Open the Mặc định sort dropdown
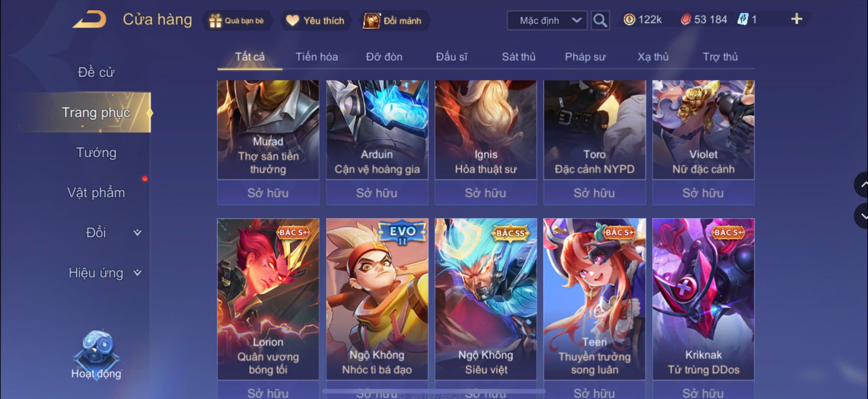 click(x=547, y=21)
